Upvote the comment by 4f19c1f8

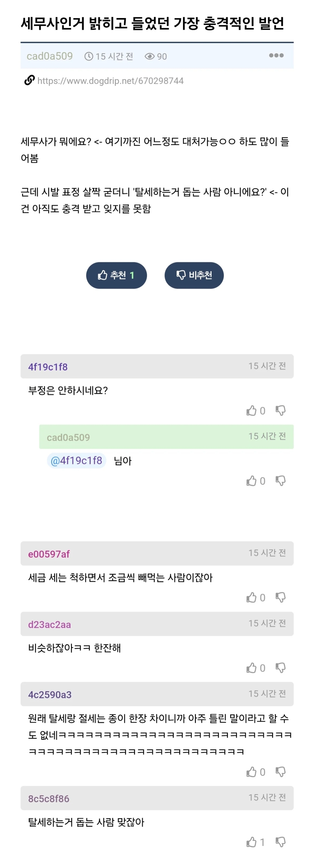click(x=251, y=410)
